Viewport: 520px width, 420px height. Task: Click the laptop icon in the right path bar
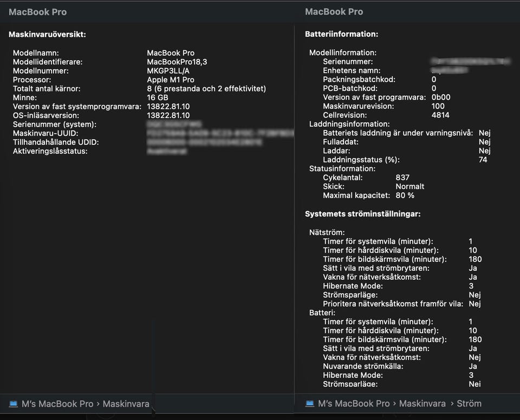pyautogui.click(x=310, y=404)
